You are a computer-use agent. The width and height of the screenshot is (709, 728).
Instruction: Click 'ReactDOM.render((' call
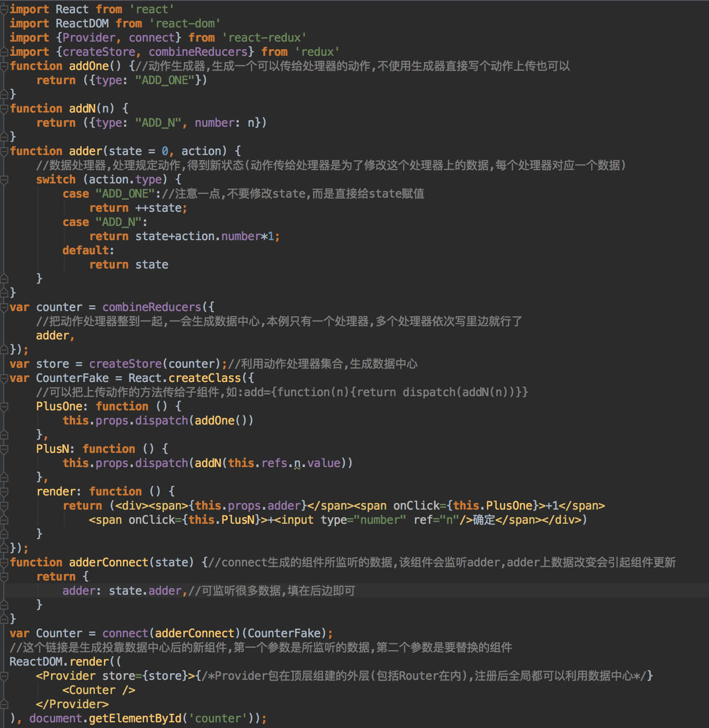[65, 662]
